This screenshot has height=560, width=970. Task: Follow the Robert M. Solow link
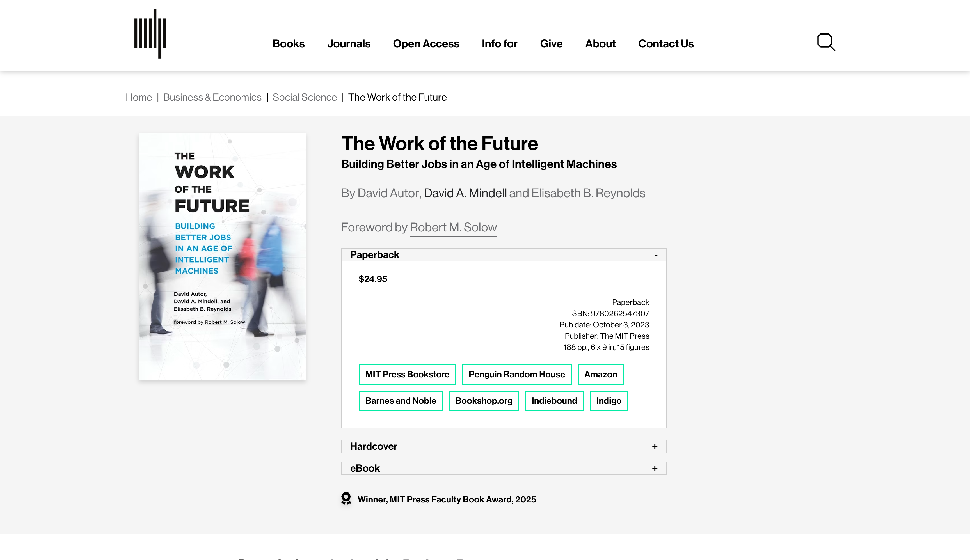pos(453,227)
